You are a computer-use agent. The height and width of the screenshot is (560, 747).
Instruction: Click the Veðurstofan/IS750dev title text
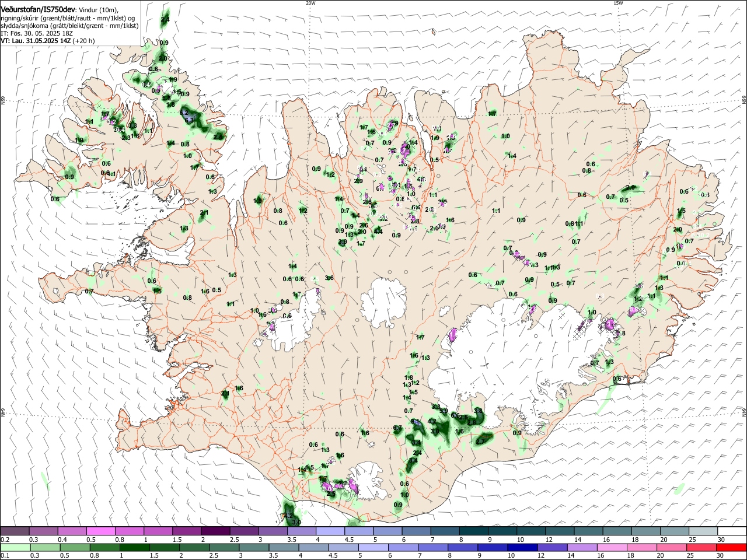[x=39, y=9]
